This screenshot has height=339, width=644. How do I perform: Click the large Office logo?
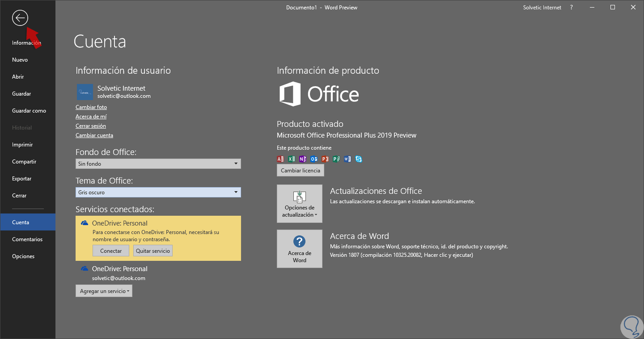coord(319,94)
